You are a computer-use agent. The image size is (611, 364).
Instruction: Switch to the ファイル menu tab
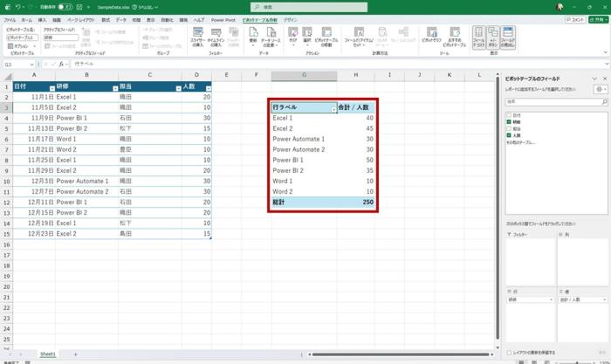(x=10, y=18)
